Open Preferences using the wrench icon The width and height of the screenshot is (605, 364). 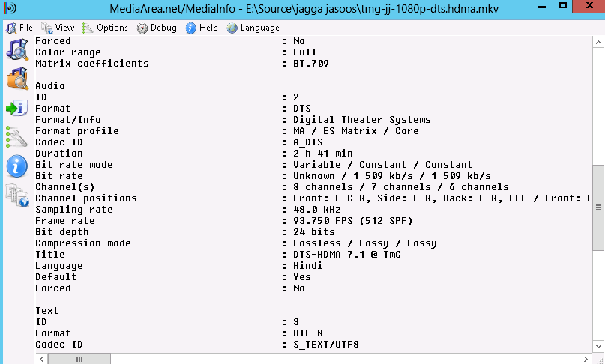pyautogui.click(x=16, y=136)
